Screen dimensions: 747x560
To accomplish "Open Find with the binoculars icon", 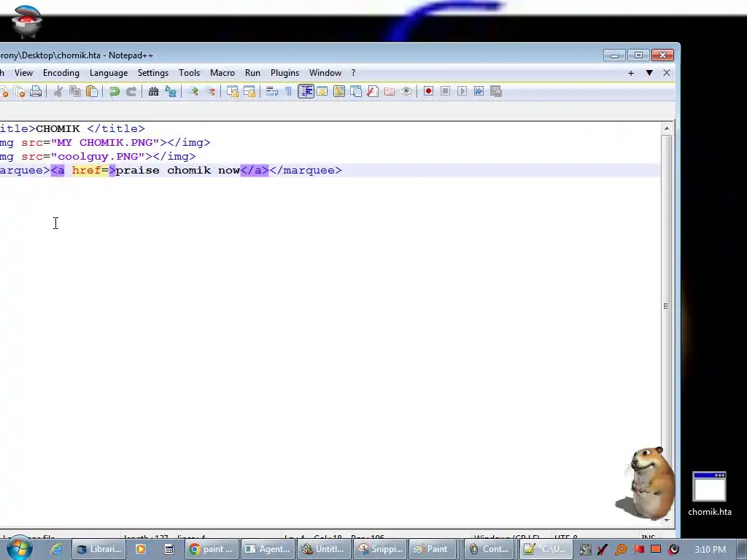I will [x=153, y=91].
